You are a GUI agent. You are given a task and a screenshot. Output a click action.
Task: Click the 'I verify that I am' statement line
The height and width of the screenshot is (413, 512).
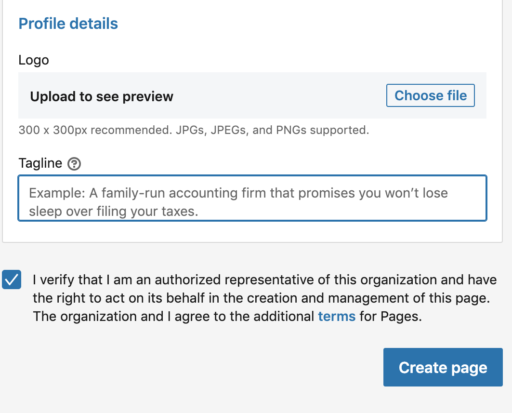point(265,280)
